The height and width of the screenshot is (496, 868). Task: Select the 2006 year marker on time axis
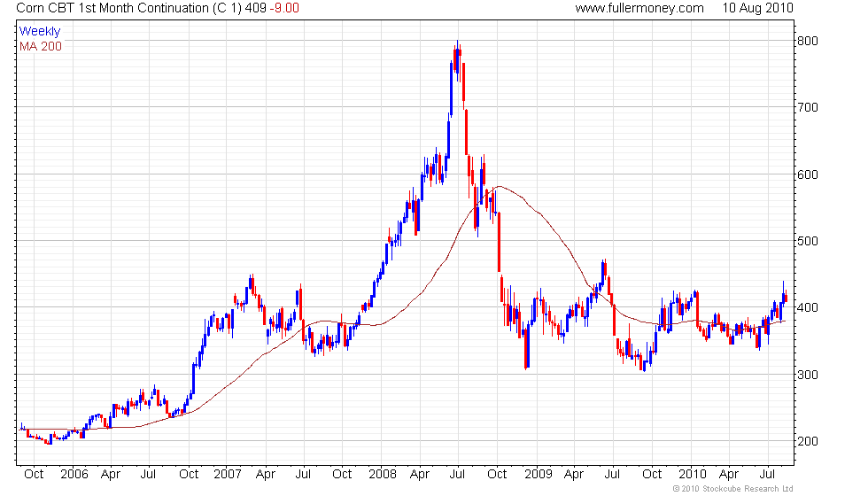coord(74,475)
